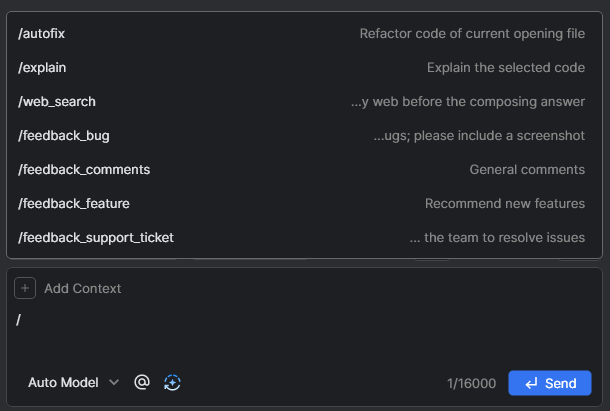Choose the /feedback_bug command

[304, 136]
